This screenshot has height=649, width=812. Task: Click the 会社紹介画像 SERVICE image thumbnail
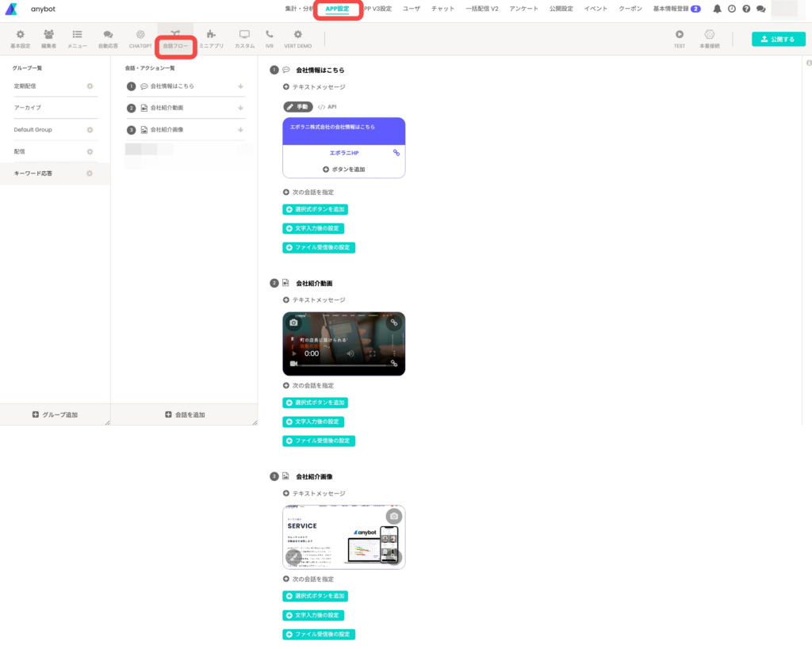pyautogui.click(x=343, y=536)
